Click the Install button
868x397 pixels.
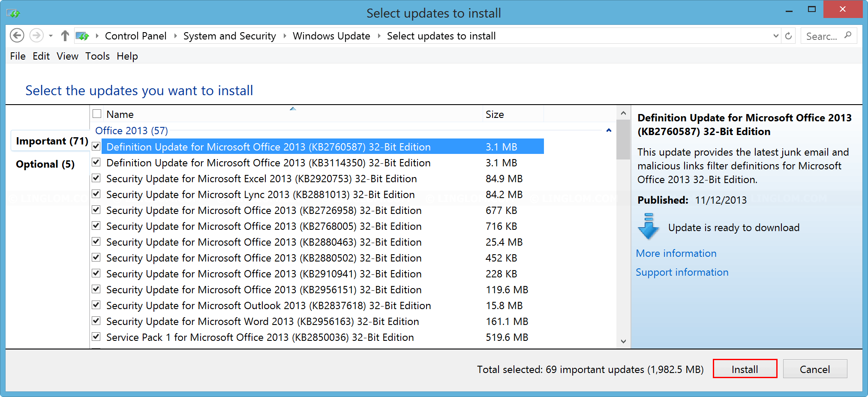click(745, 369)
